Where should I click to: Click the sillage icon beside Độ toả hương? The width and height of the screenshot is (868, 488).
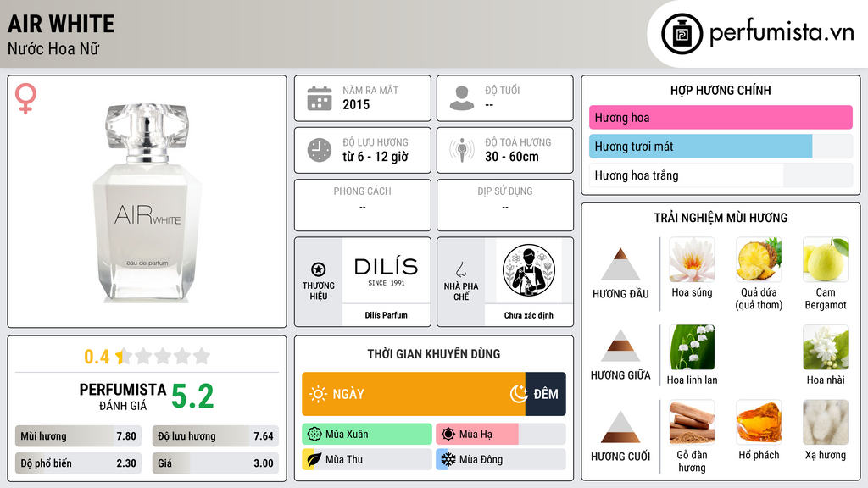[x=462, y=150]
